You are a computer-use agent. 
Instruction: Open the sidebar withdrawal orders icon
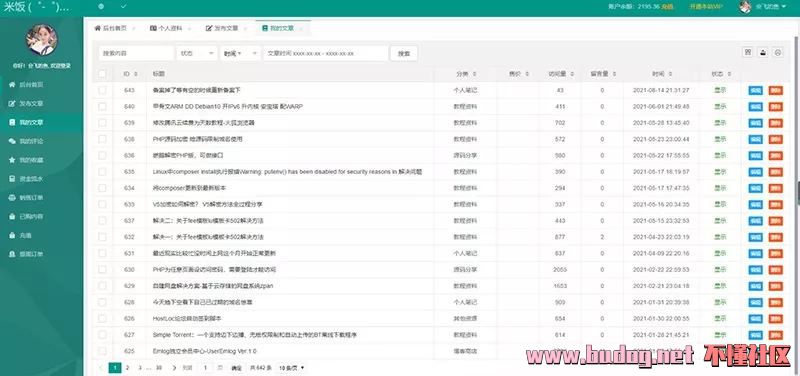pos(12,254)
